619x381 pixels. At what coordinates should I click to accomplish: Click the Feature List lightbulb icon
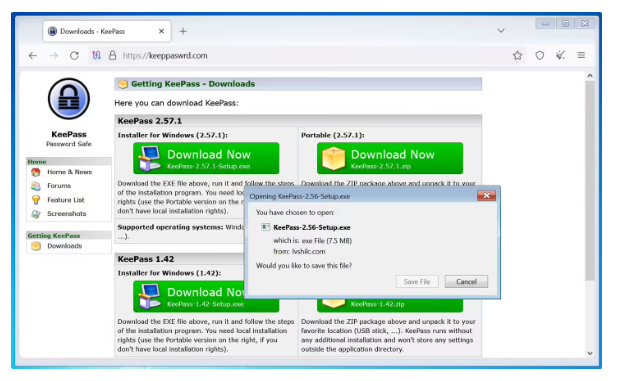click(36, 200)
